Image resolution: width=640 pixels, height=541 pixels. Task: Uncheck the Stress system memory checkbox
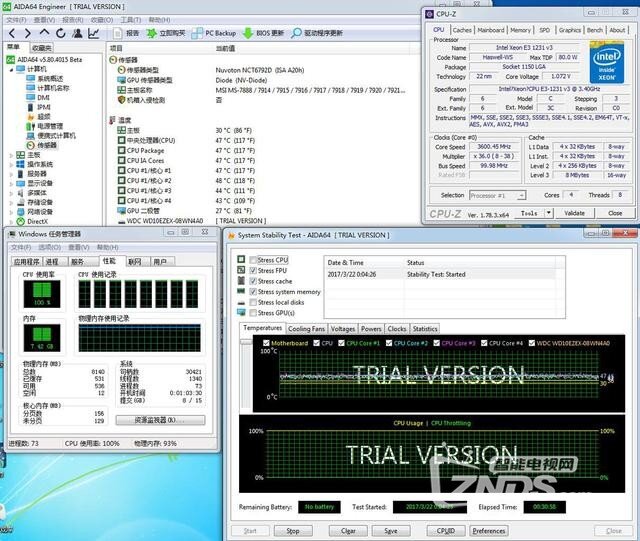(253, 292)
